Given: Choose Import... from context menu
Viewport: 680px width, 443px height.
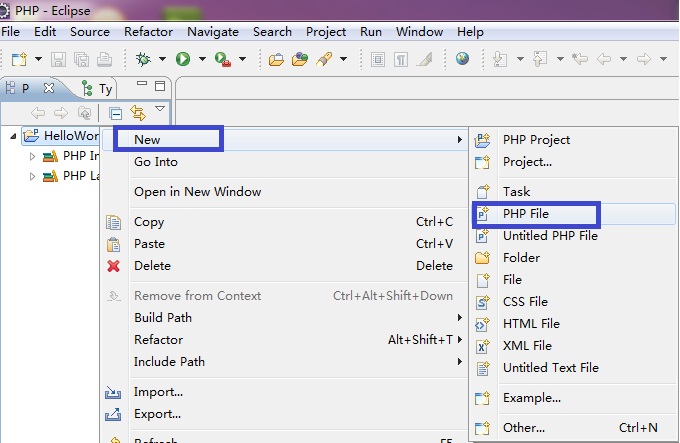Looking at the screenshot, I should coord(285,392).
